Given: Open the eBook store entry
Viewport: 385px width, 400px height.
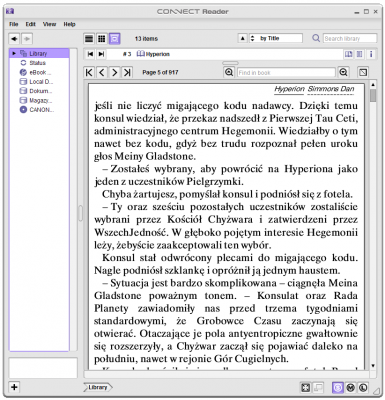Looking at the screenshot, I should click(x=40, y=72).
